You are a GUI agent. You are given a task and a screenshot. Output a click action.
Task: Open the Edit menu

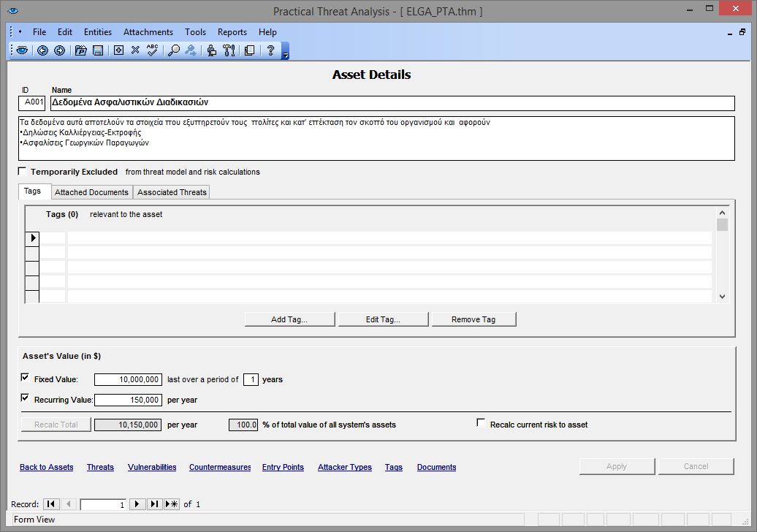click(x=65, y=32)
